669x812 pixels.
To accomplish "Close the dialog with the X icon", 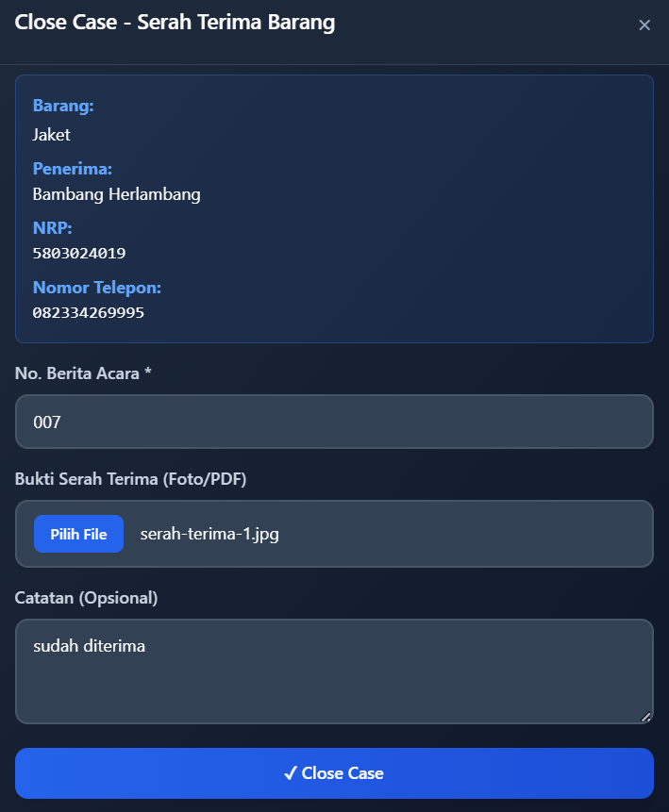I will (x=644, y=25).
